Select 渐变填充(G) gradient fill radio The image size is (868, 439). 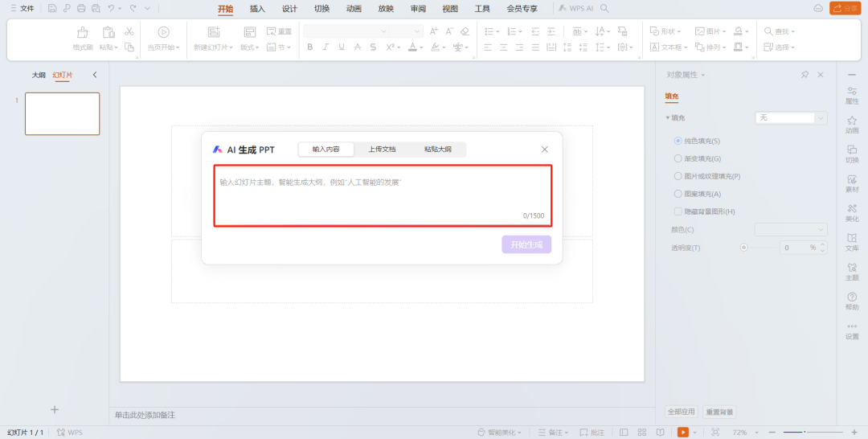678,158
